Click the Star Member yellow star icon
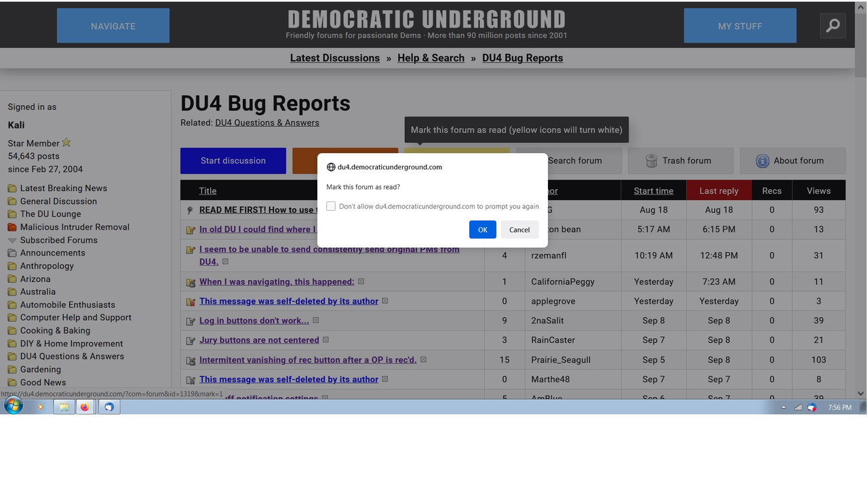The width and height of the screenshot is (868, 488). 66,142
